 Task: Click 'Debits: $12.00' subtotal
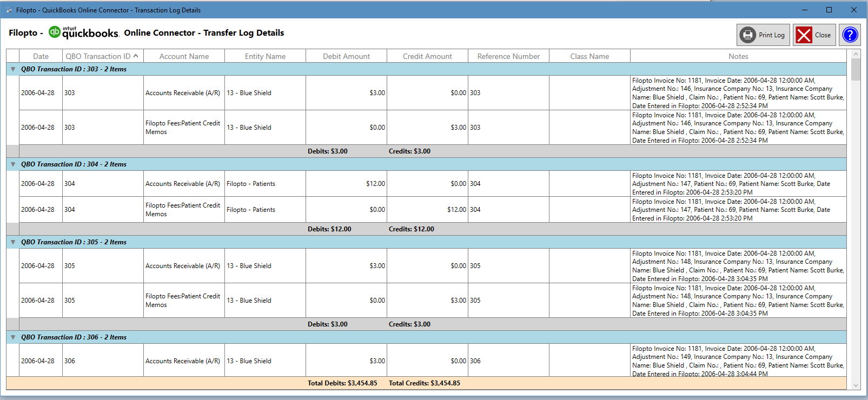pyautogui.click(x=329, y=229)
